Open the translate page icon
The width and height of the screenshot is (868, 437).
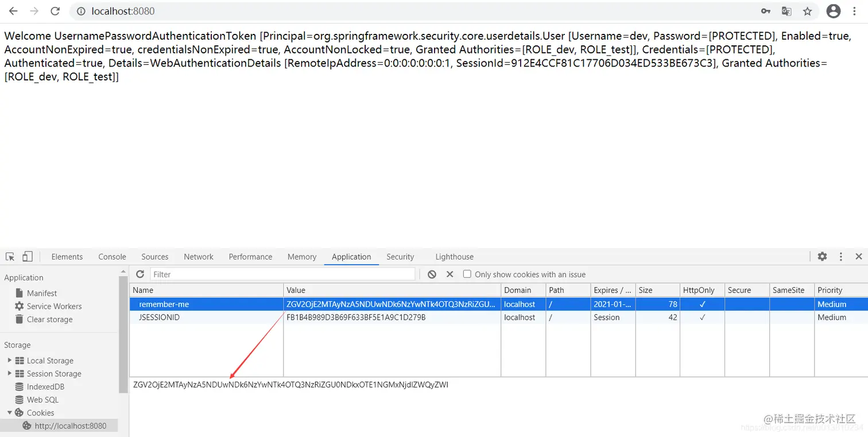coord(786,11)
